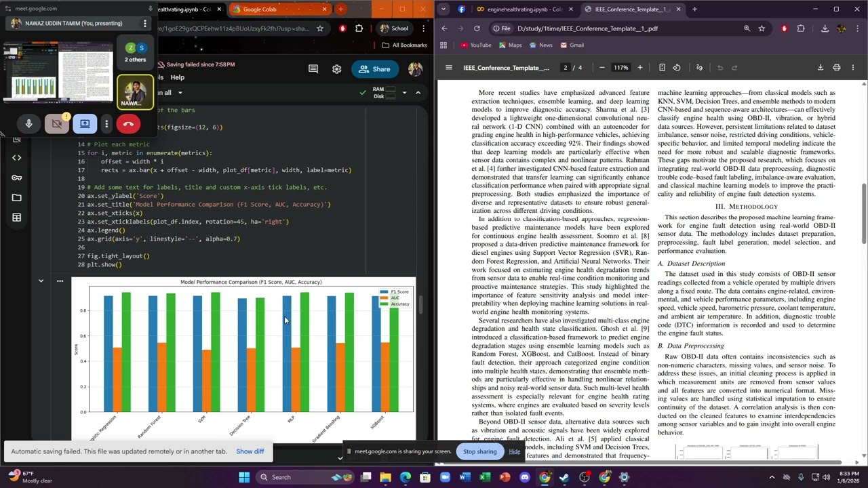The height and width of the screenshot is (488, 868).
Task: Download the PDF from viewer toolbar
Action: click(821, 68)
